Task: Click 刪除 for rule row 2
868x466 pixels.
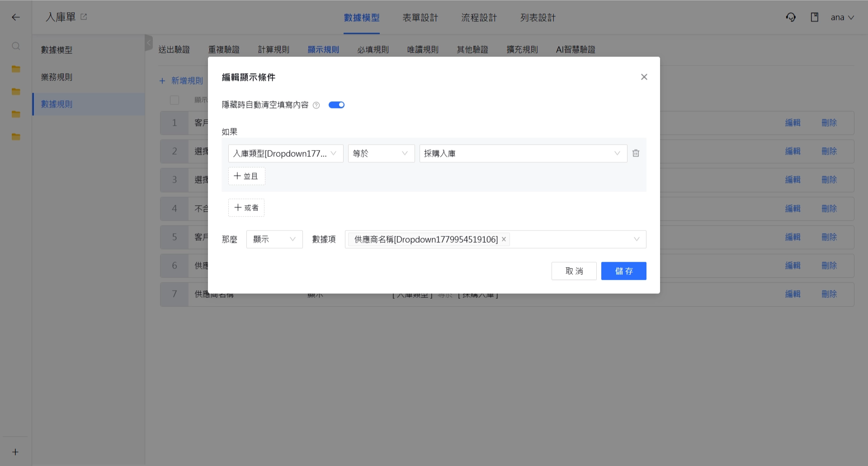Action: tap(829, 151)
